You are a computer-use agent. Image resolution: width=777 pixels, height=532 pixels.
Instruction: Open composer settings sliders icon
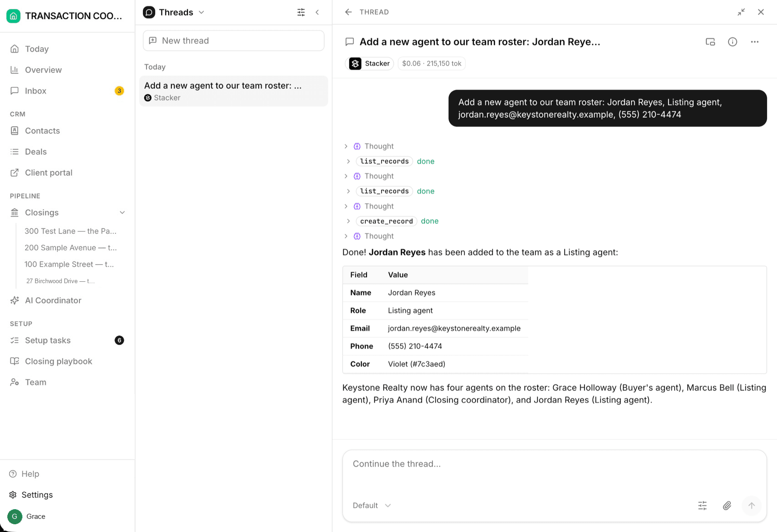pos(702,505)
